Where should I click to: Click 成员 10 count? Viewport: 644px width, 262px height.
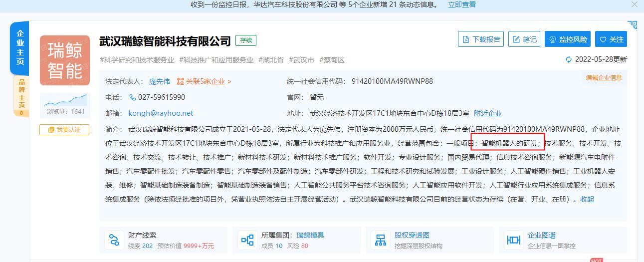272,246
